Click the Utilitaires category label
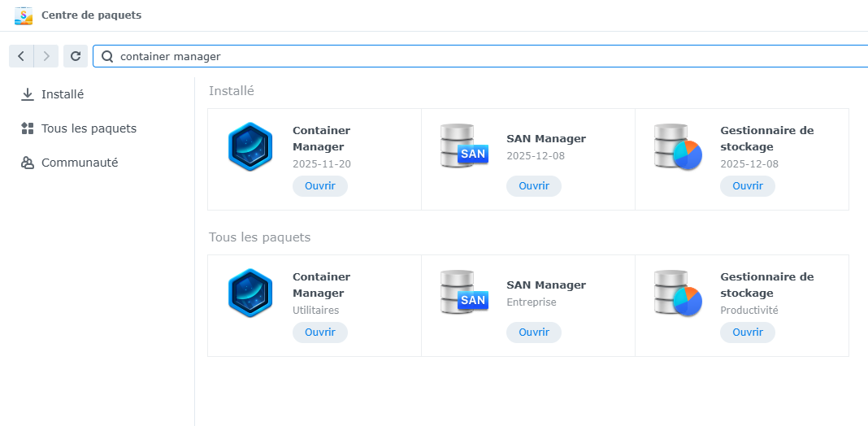The width and height of the screenshot is (868, 426). coord(315,311)
